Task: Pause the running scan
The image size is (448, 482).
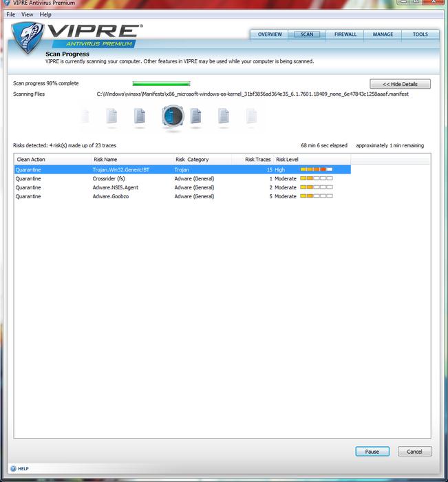Action: pyautogui.click(x=372, y=452)
